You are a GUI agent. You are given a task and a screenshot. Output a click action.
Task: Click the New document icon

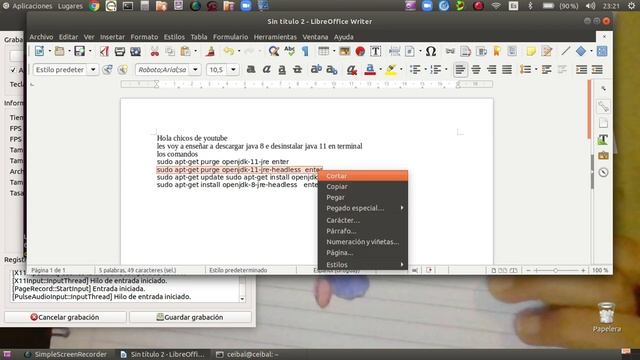pyautogui.click(x=40, y=51)
